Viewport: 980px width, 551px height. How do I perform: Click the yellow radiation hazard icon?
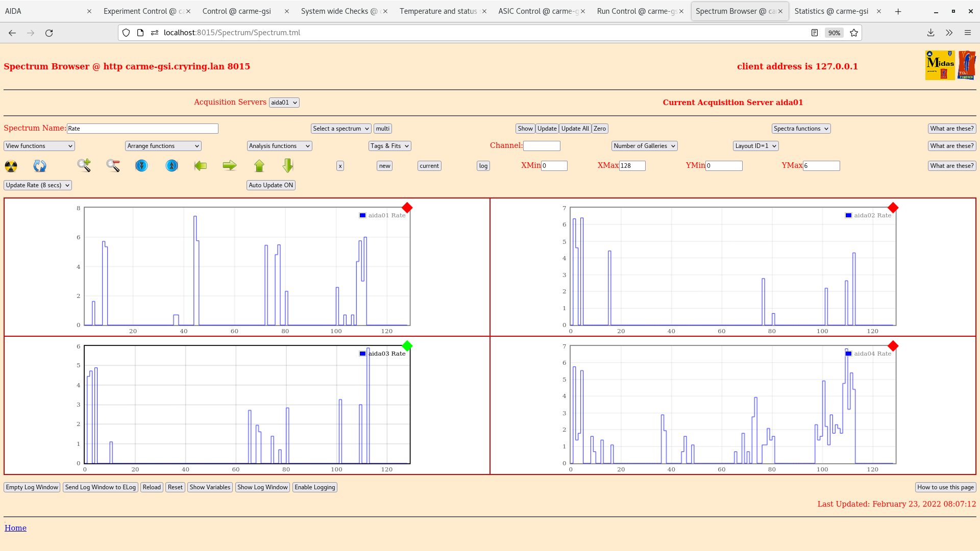coord(11,166)
